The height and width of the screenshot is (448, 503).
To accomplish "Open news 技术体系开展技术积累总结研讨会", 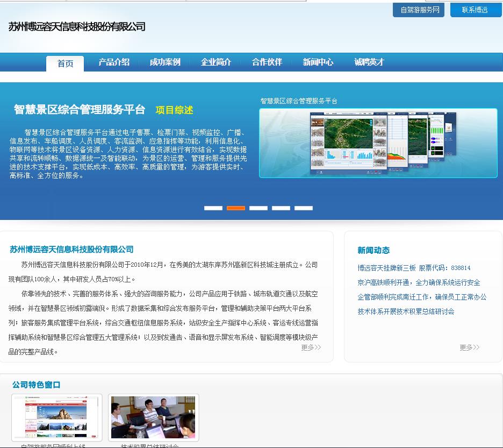I will [x=406, y=311].
